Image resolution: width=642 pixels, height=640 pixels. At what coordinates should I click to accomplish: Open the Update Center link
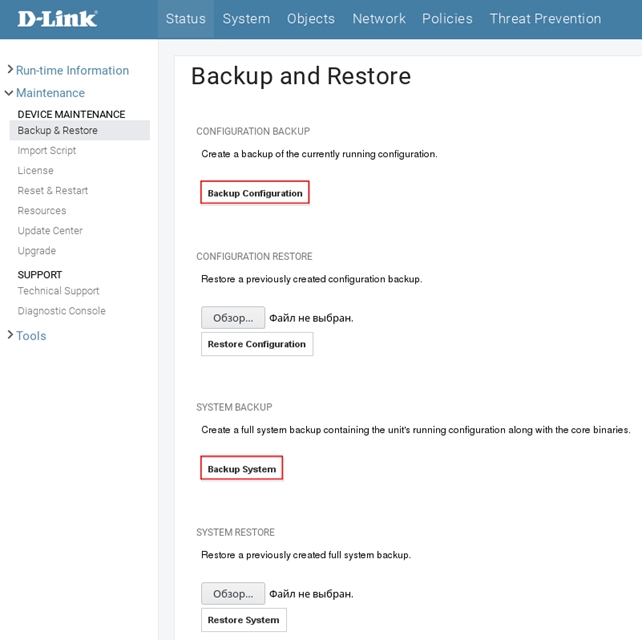50,230
